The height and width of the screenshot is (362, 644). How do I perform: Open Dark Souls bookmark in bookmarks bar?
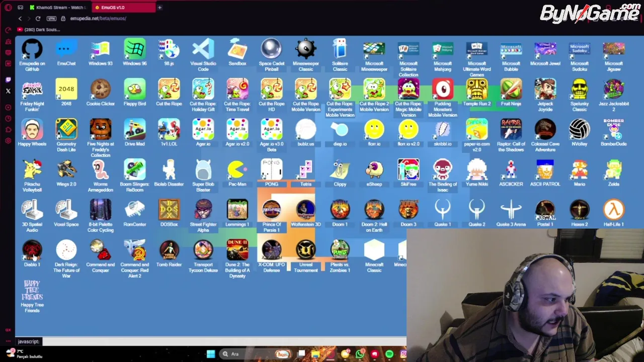click(38, 30)
